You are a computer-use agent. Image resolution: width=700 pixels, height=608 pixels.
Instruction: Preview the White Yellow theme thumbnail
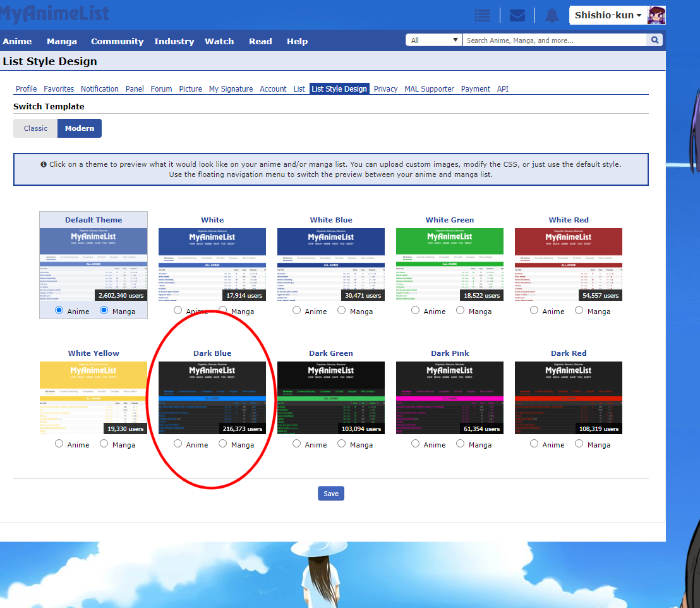[x=94, y=398]
